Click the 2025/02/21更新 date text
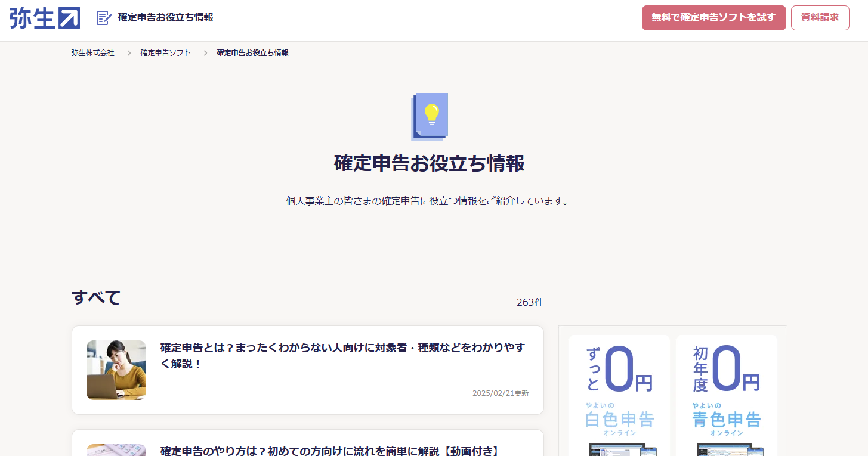 pos(500,393)
